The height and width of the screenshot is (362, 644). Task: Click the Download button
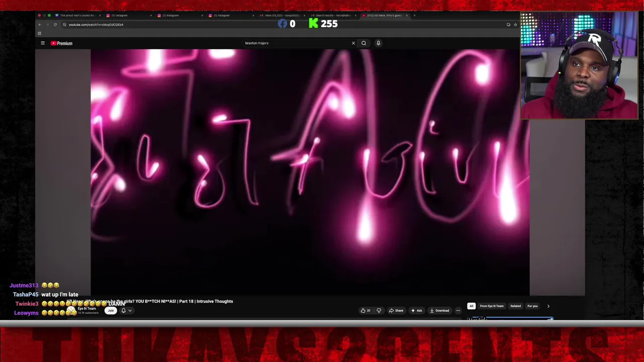439,311
